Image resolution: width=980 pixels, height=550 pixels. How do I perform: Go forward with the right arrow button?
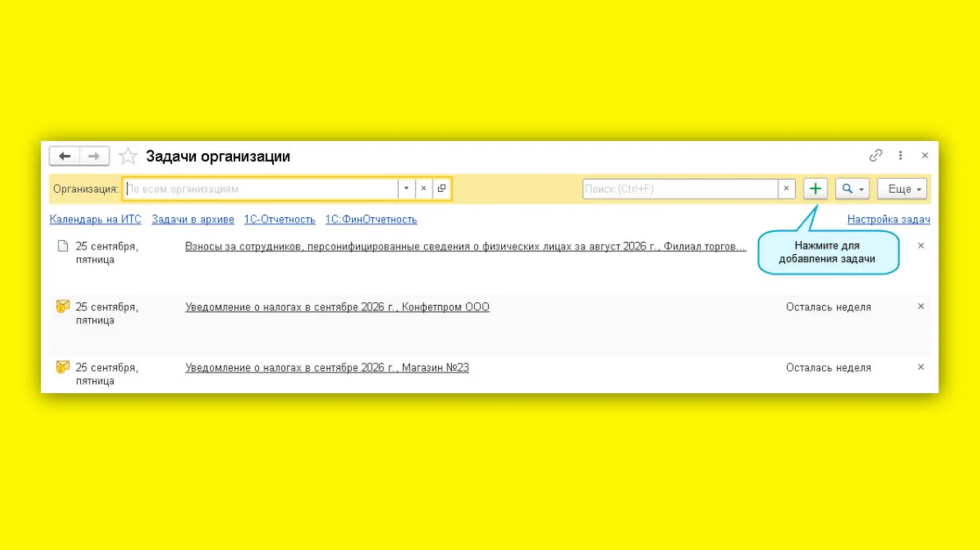pos(94,156)
